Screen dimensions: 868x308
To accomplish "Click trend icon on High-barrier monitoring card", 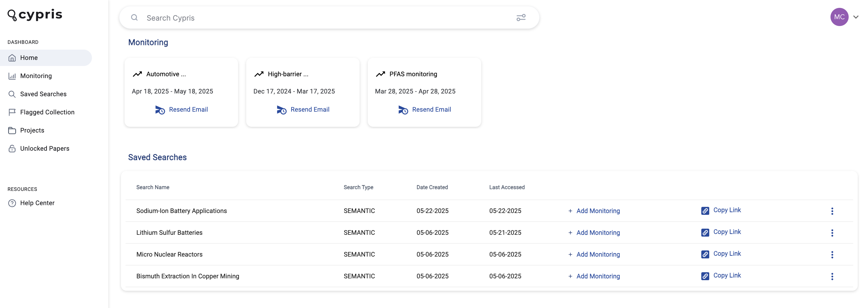I will click(259, 74).
